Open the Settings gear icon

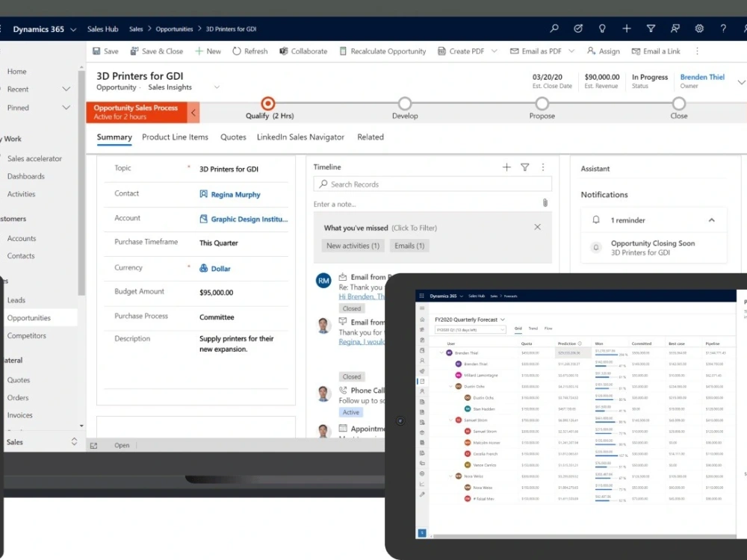pos(699,28)
